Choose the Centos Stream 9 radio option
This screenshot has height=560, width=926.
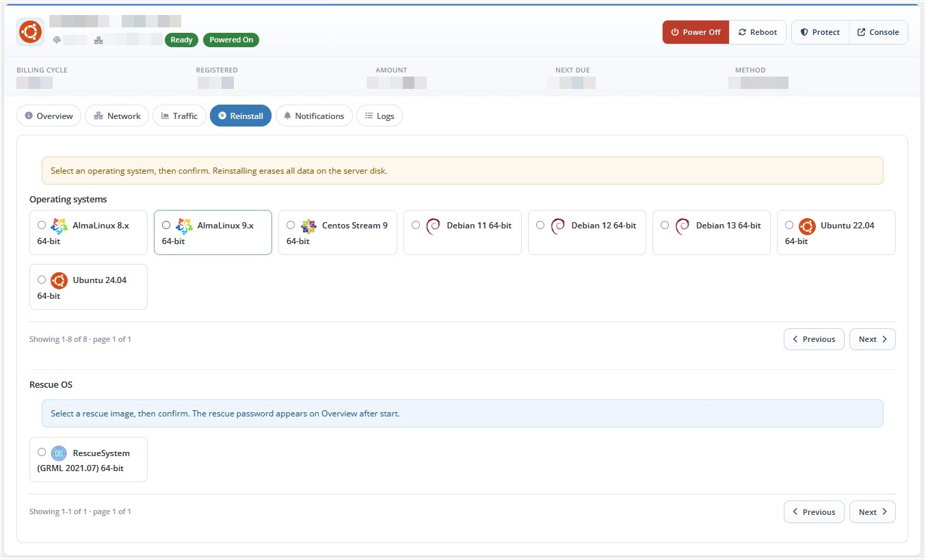(291, 225)
